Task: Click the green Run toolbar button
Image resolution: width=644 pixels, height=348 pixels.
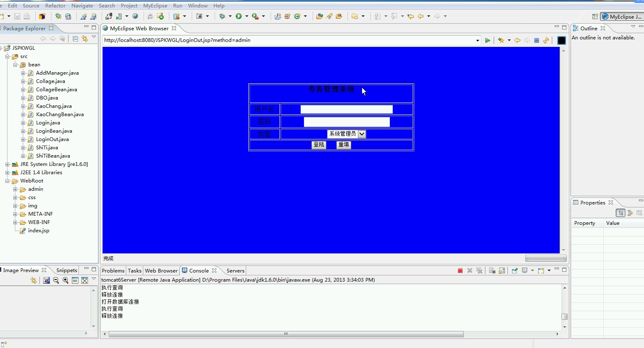Action: pos(239,16)
